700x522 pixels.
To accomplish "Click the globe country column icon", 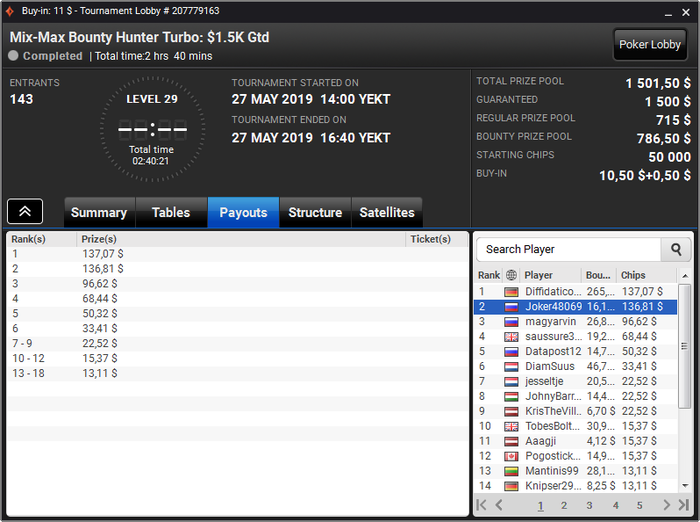I will click(511, 275).
